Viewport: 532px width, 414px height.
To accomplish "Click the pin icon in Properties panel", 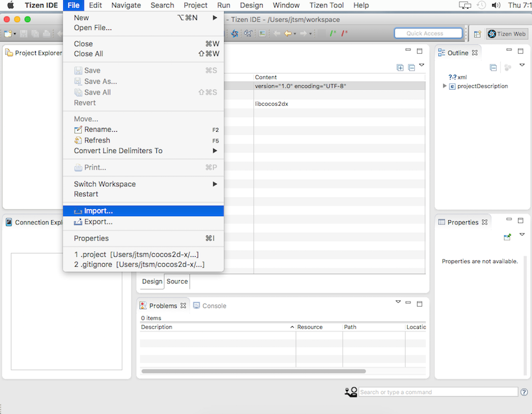I will 507,236.
